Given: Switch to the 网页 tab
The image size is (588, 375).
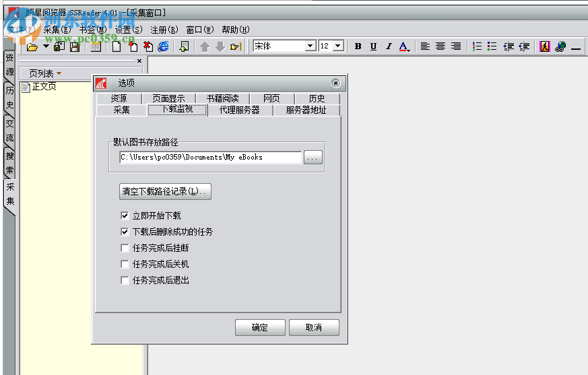Looking at the screenshot, I should point(271,98).
